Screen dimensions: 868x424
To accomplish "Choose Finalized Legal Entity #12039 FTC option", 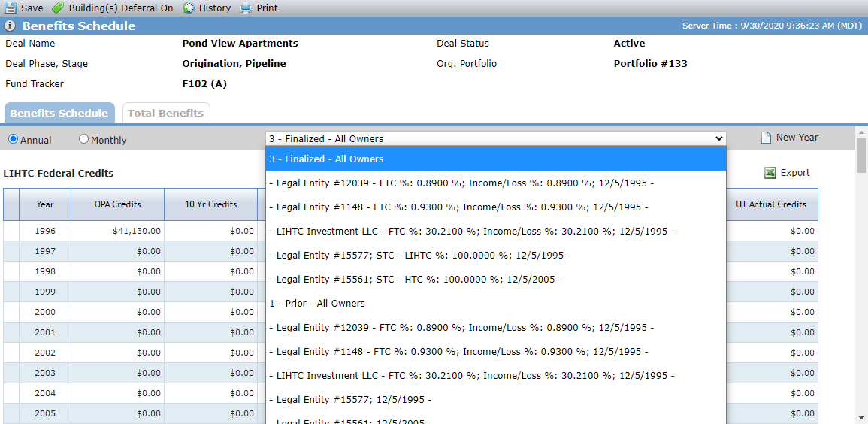I will 496,183.
